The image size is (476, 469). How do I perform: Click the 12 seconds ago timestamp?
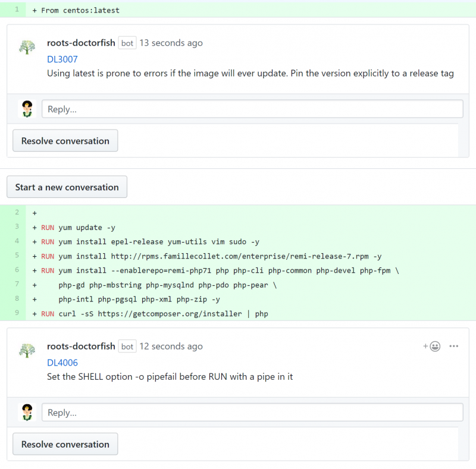(171, 346)
